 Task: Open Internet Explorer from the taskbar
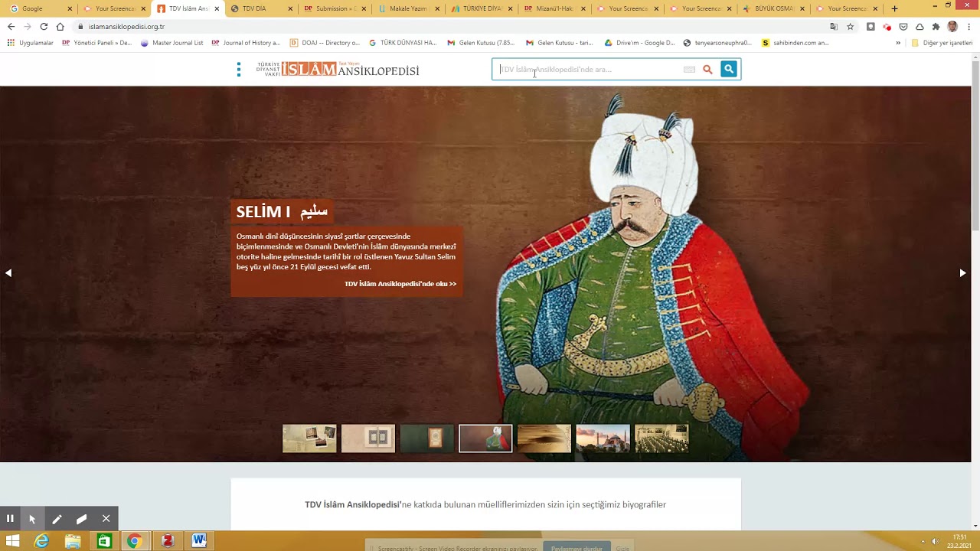click(42, 541)
